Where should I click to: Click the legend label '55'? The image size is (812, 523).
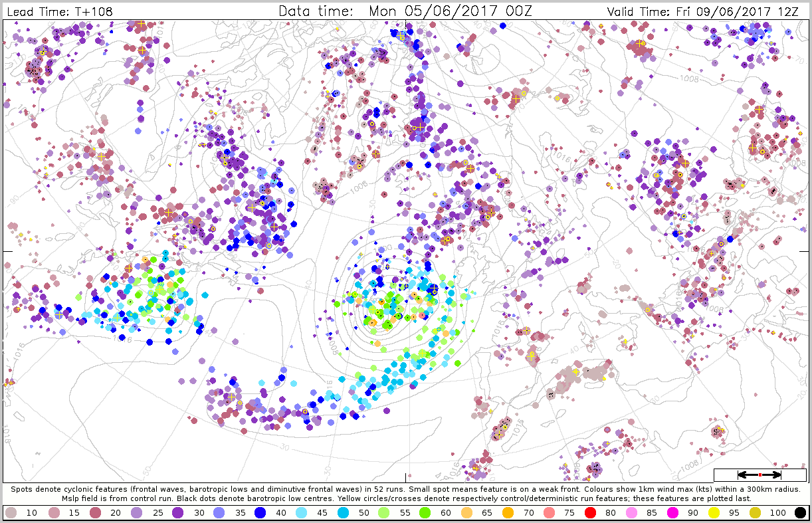(x=405, y=513)
